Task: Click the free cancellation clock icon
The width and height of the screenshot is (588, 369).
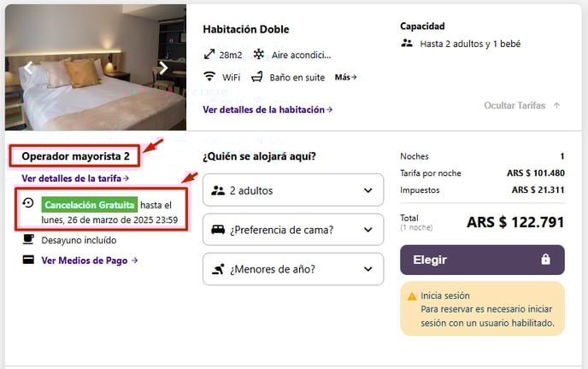Action: 28,204
